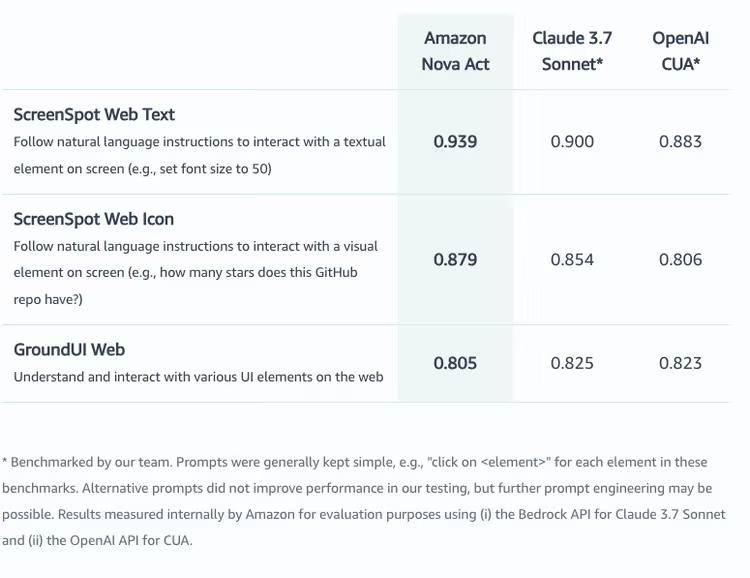The width and height of the screenshot is (750, 578).
Task: Click the OpenAI CUA column header
Action: (680, 51)
